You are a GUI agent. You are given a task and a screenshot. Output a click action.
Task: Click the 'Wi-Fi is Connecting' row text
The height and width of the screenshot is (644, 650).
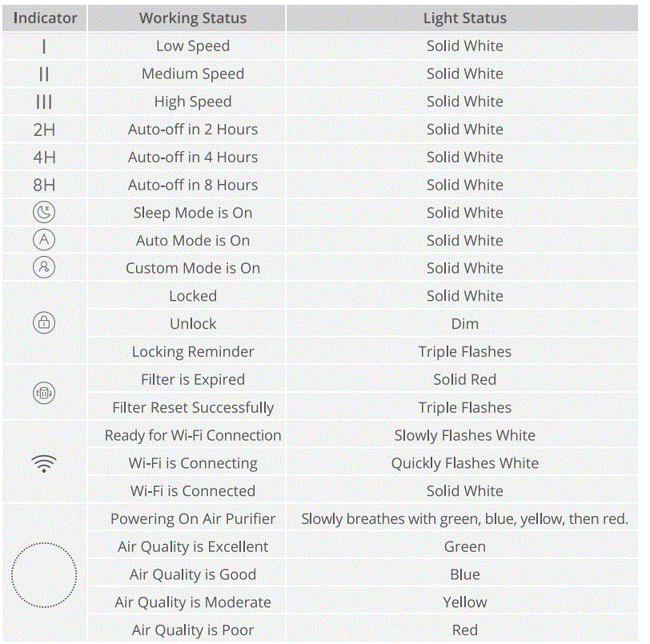tap(193, 463)
